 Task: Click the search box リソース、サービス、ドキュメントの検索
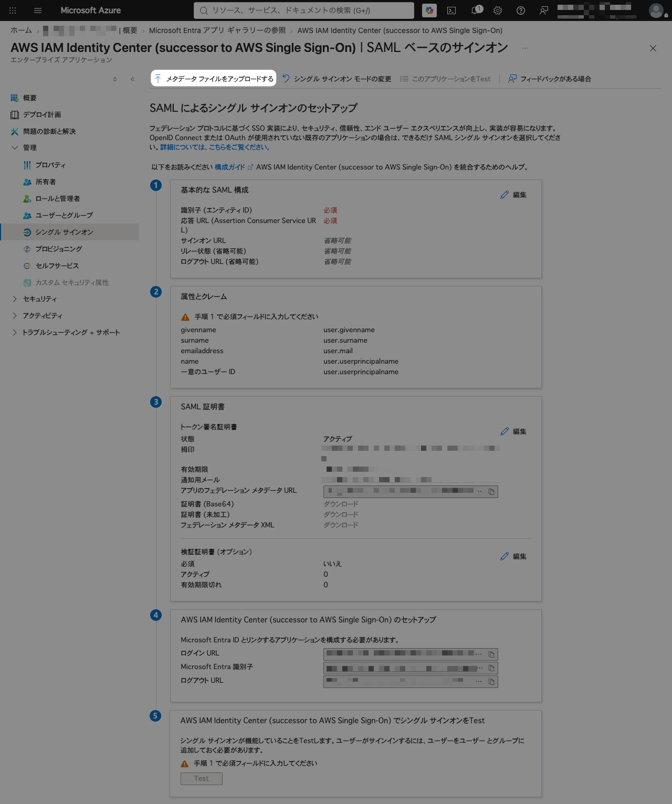click(304, 10)
